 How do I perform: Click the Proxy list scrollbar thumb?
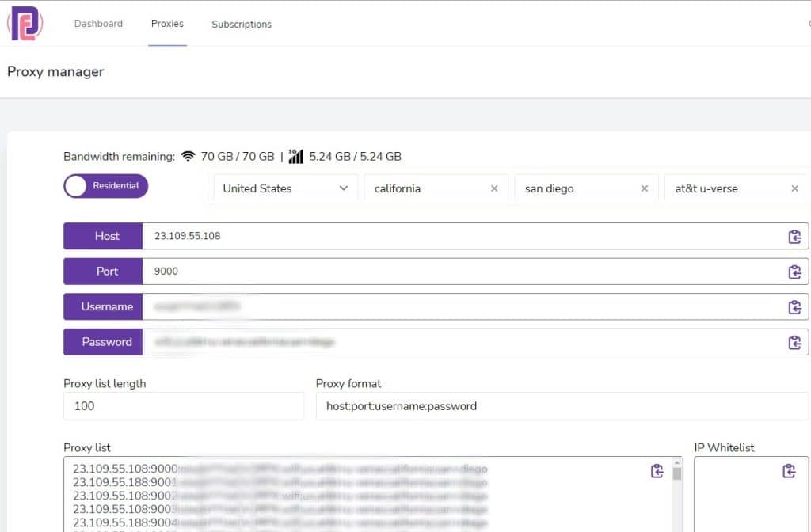(x=677, y=473)
